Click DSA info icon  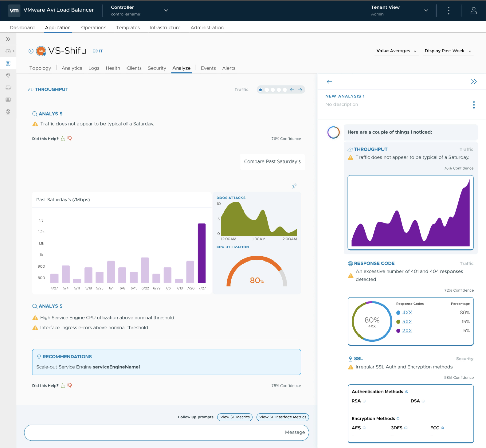tap(423, 401)
